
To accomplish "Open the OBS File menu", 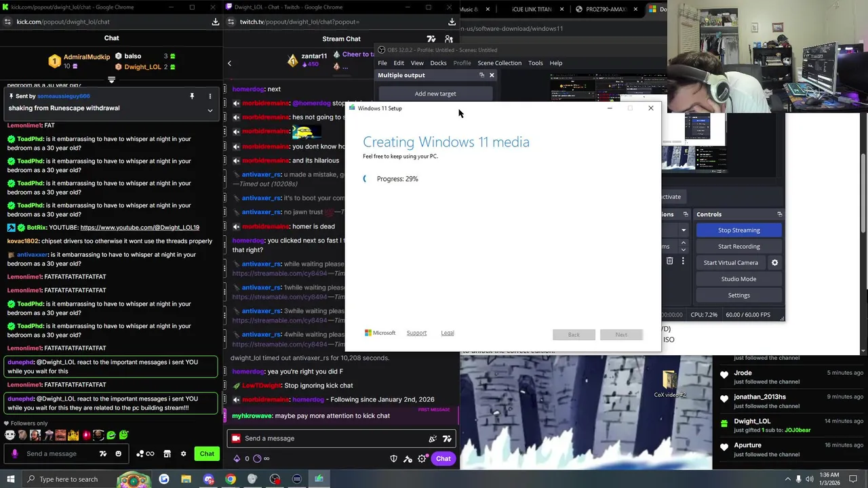I will point(382,63).
